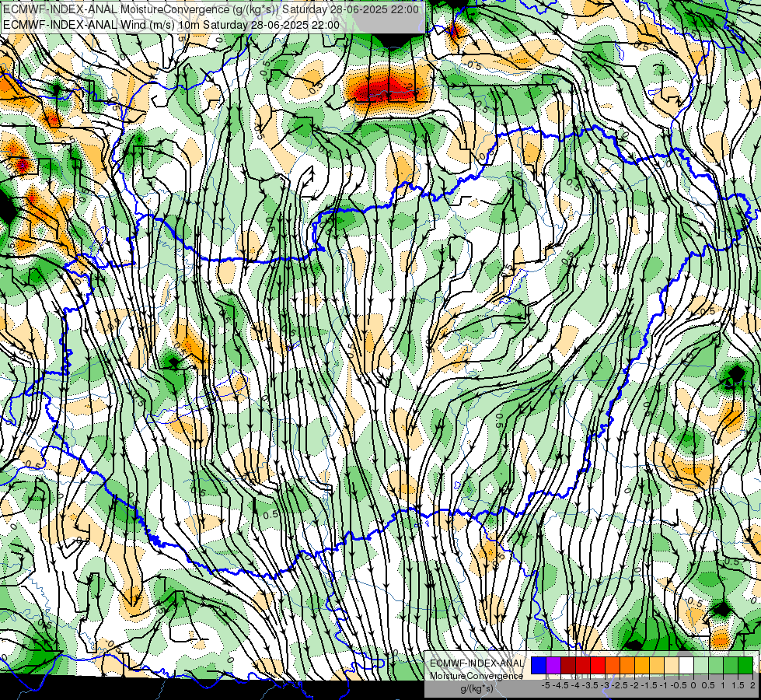Click the palest green swatch between 0 and 0.5
The width and height of the screenshot is (761, 700).
pyautogui.click(x=701, y=665)
